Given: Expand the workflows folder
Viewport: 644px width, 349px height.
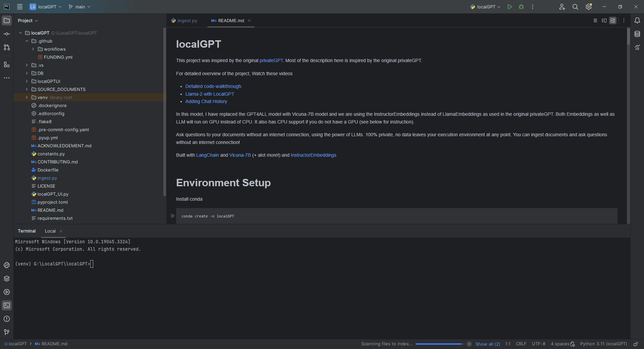Looking at the screenshot, I should tap(33, 49).
